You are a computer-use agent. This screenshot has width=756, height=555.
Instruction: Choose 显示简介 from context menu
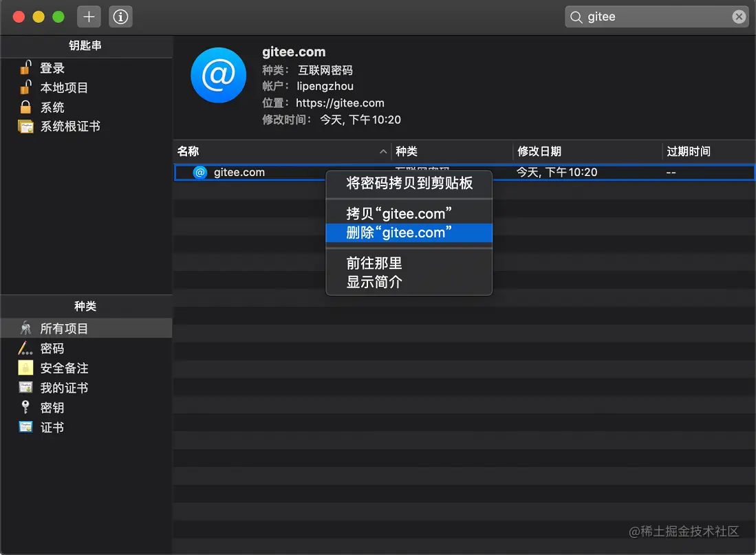pyautogui.click(x=409, y=282)
